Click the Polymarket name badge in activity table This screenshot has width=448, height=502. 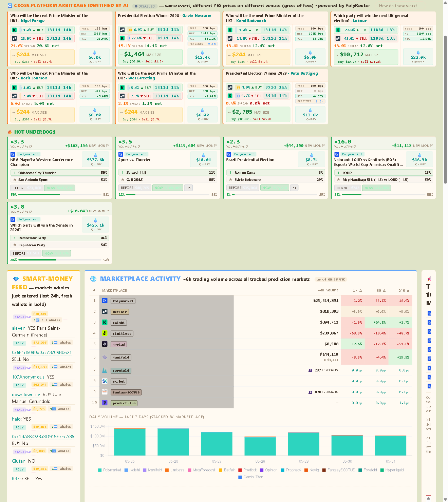123,301
